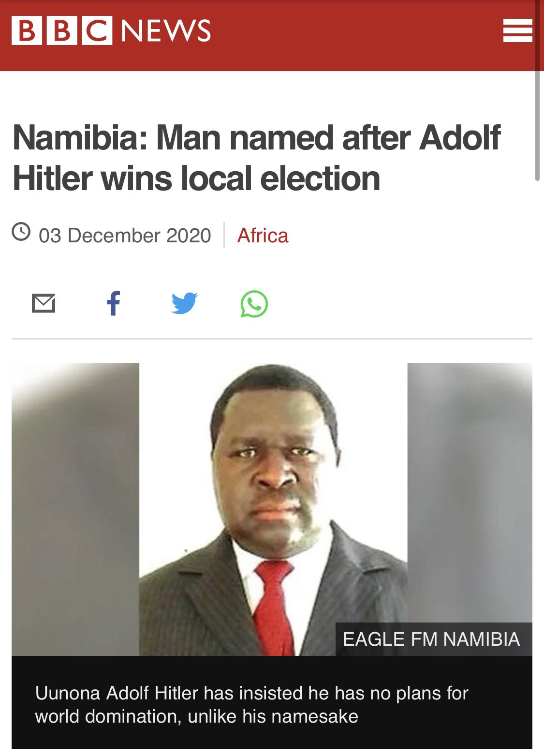Click the page scrollbar on right edge
Viewport: 544px width, 756px height.
[537, 126]
